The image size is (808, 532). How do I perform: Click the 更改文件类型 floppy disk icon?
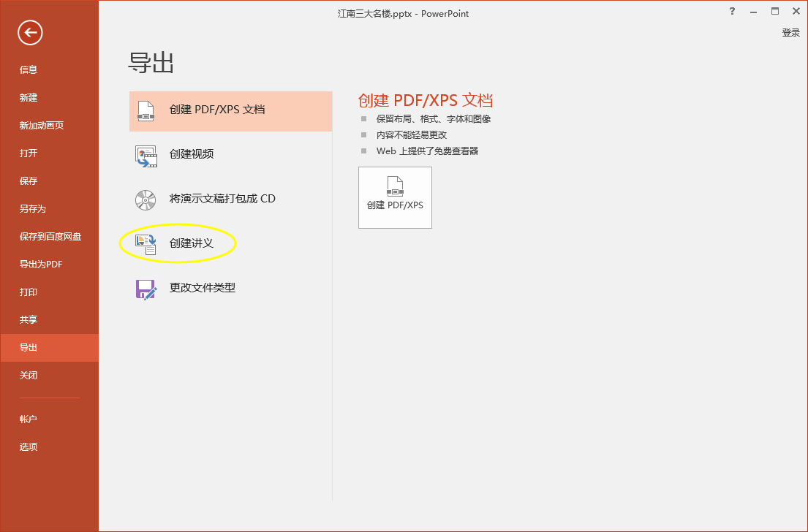[x=146, y=288]
